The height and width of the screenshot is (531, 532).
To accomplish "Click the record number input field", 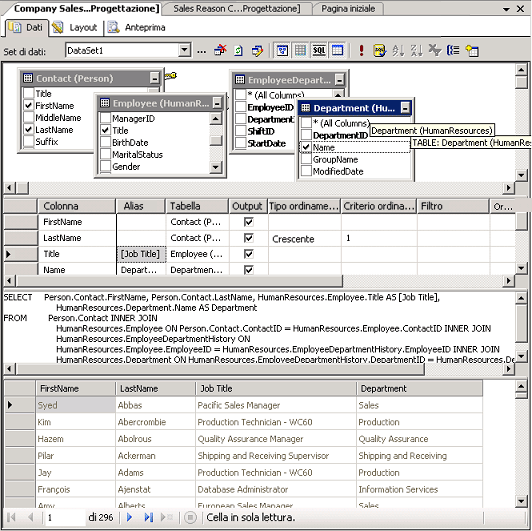I will click(64, 517).
